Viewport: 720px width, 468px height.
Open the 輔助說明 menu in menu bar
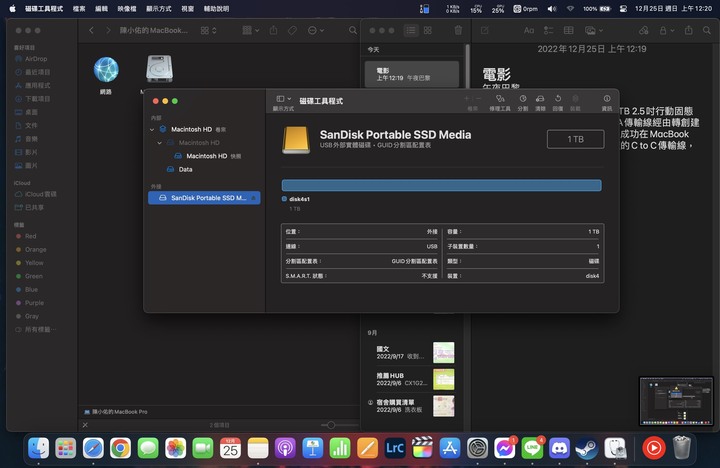tap(216, 9)
